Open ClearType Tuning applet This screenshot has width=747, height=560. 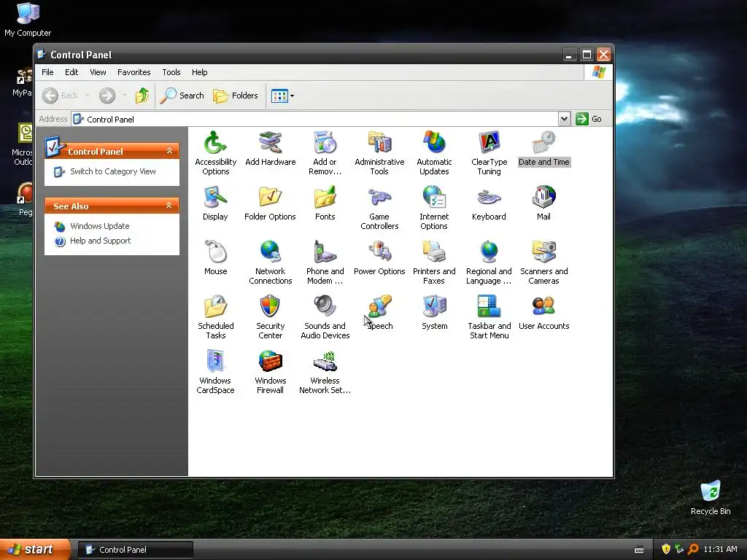click(x=489, y=143)
